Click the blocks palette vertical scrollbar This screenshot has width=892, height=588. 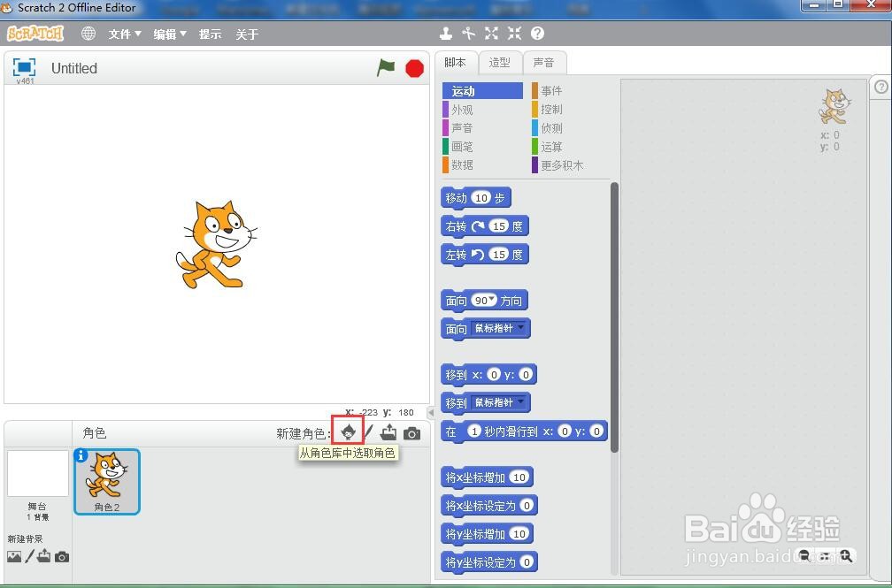pyautogui.click(x=614, y=317)
